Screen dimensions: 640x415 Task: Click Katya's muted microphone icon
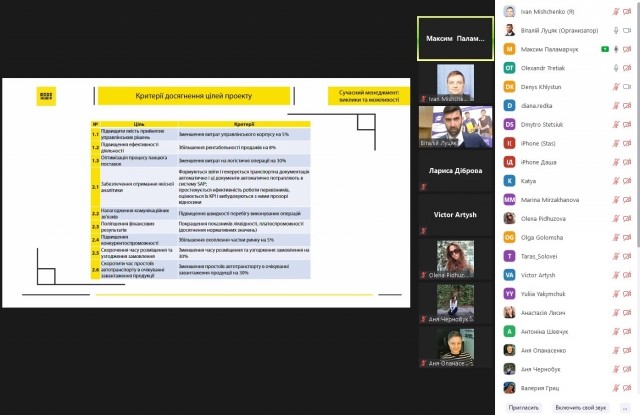(x=616, y=181)
